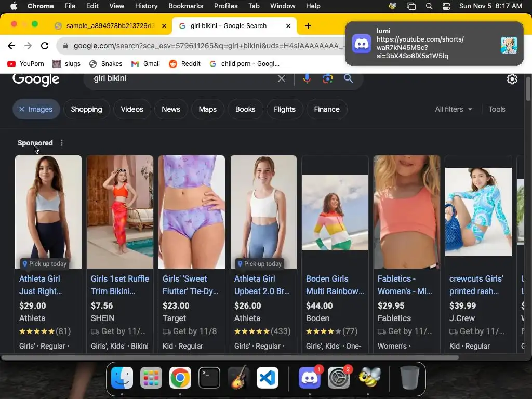Click the window-stack icon in the menu bar
532x399 pixels.
411,6
